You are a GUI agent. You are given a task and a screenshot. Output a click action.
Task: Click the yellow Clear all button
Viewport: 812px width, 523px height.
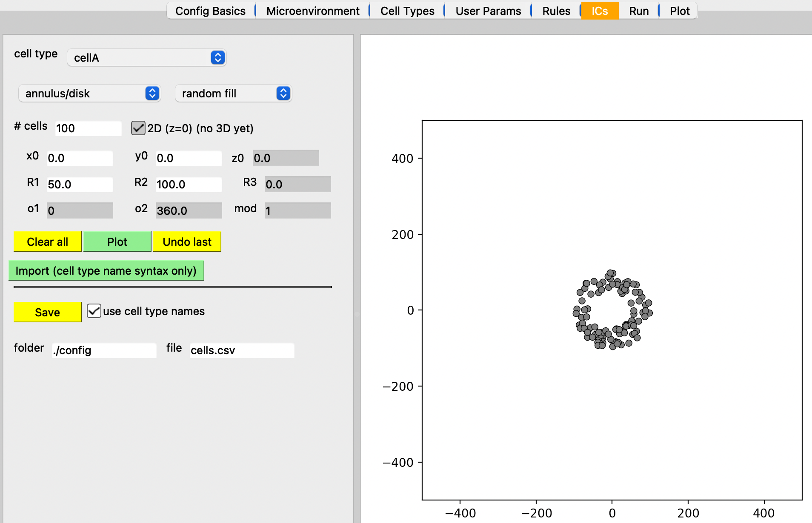pyautogui.click(x=47, y=242)
